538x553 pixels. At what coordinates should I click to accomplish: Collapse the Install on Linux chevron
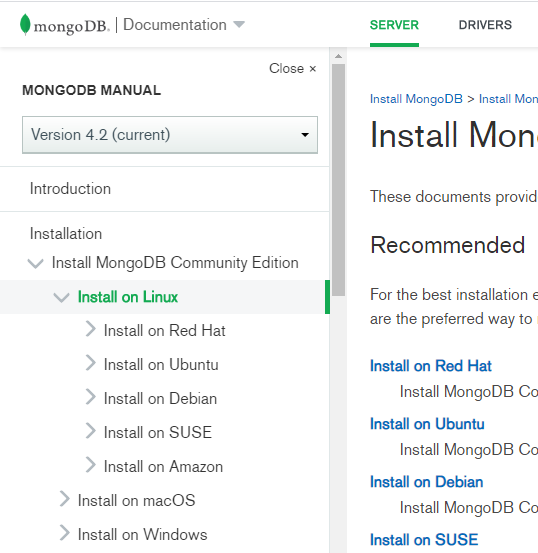coord(61,297)
